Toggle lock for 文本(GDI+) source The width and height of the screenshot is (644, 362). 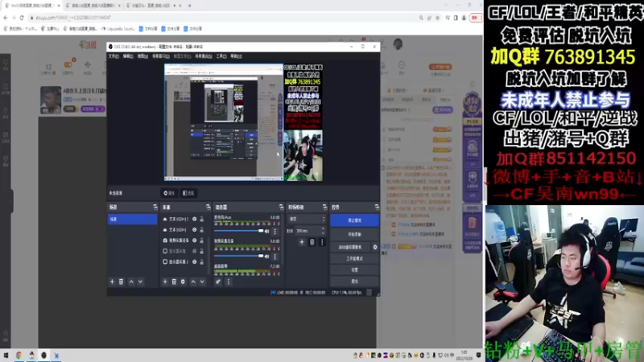tap(202, 230)
